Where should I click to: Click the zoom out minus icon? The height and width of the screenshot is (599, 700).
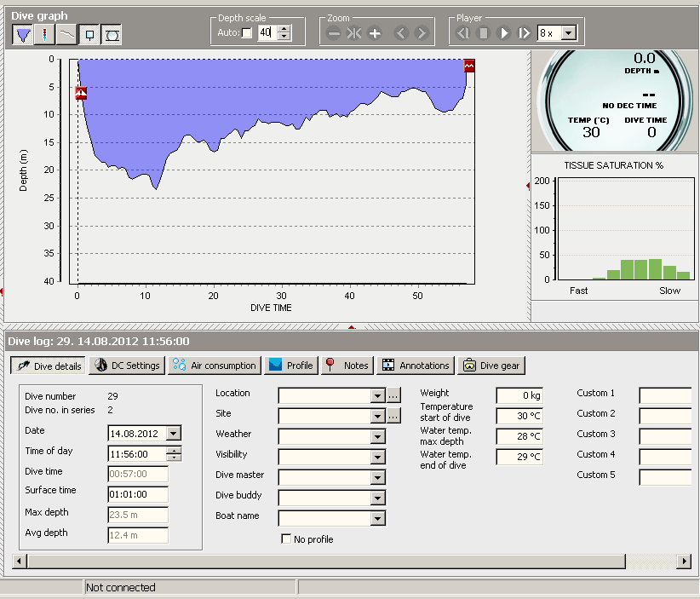pos(333,33)
